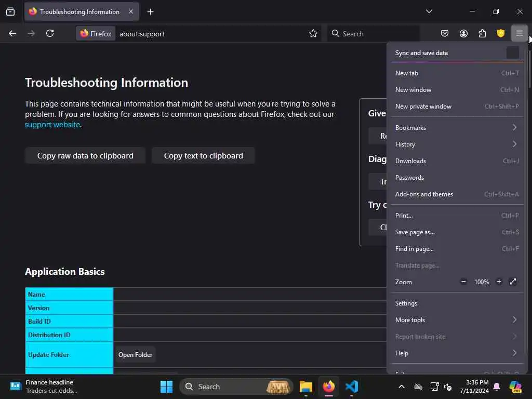Open the Firefox account icon
The width and height of the screenshot is (532, 399).
pyautogui.click(x=463, y=33)
